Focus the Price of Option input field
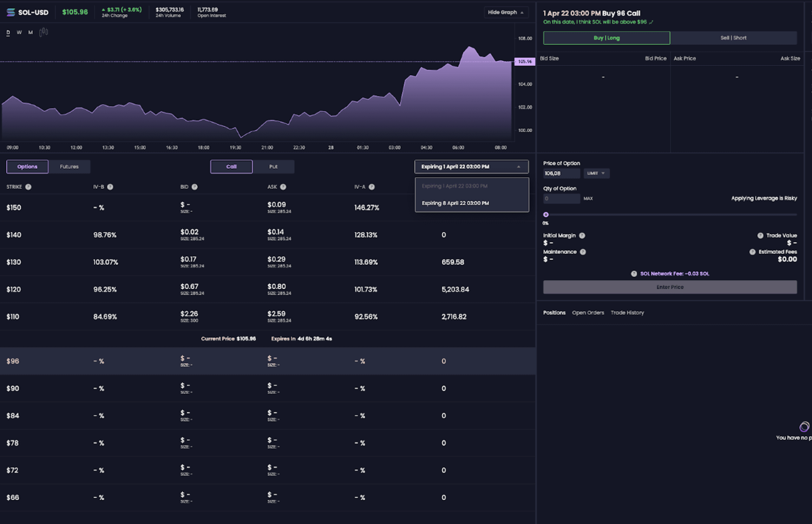812x524 pixels. [561, 173]
